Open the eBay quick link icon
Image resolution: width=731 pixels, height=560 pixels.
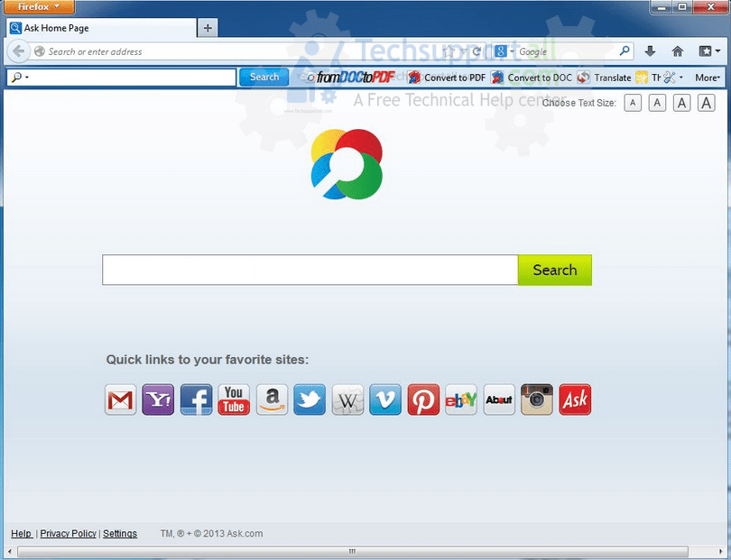coord(461,399)
